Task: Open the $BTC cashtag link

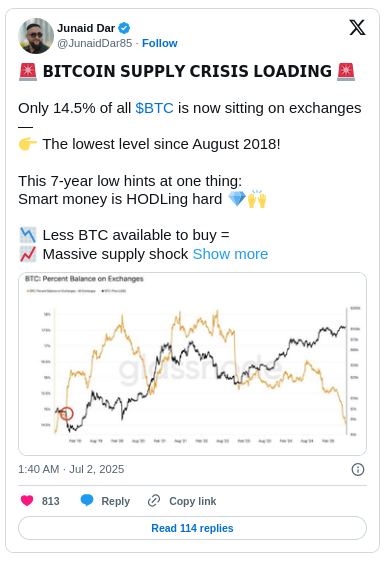Action: [x=154, y=108]
